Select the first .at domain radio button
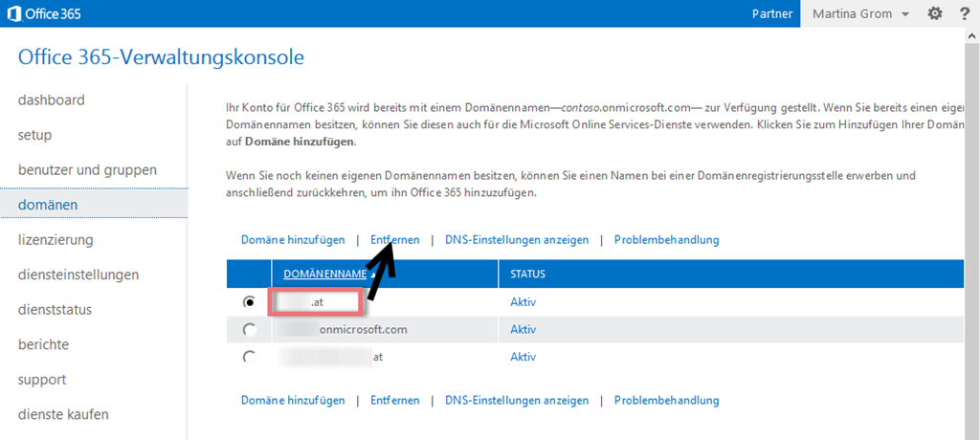Screen dimensions: 980x440 point(250,302)
